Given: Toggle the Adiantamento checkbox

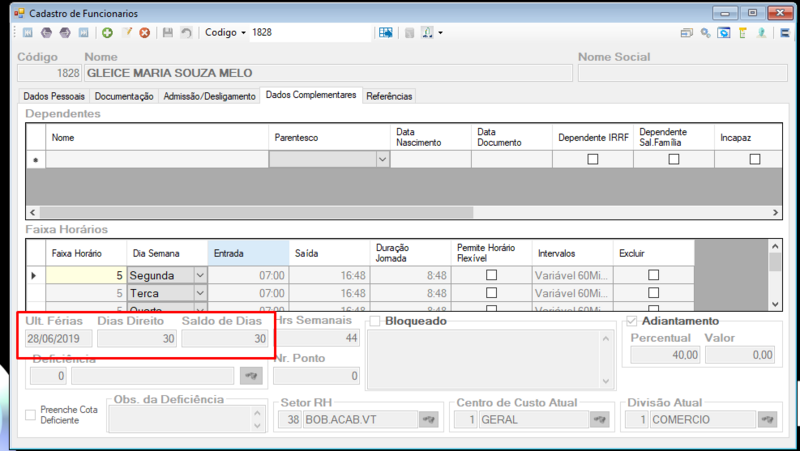Looking at the screenshot, I should coord(632,321).
